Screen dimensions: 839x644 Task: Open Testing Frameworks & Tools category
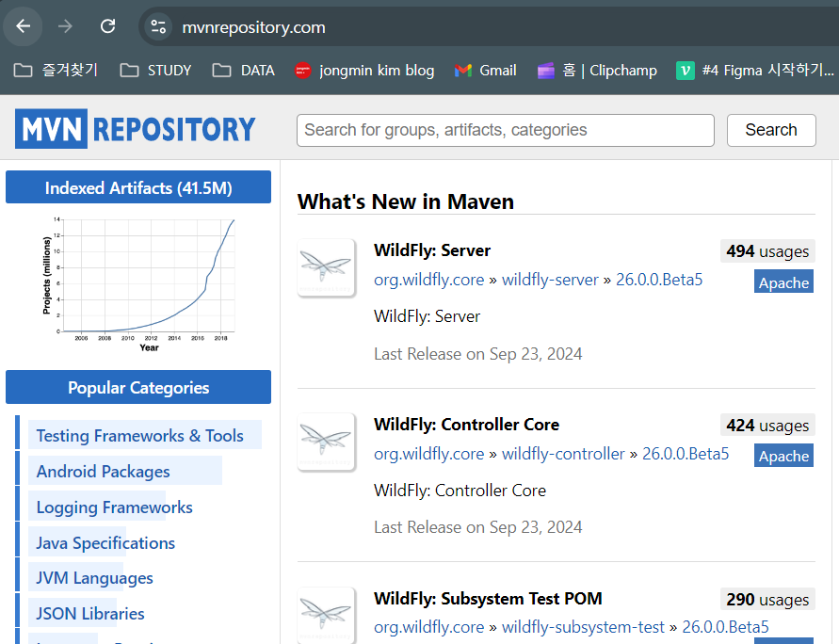(139, 435)
